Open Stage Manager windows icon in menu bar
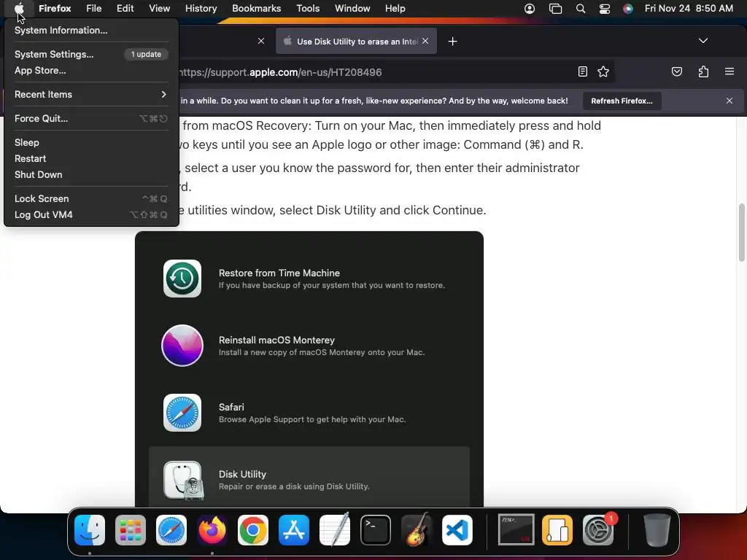 pos(555,9)
